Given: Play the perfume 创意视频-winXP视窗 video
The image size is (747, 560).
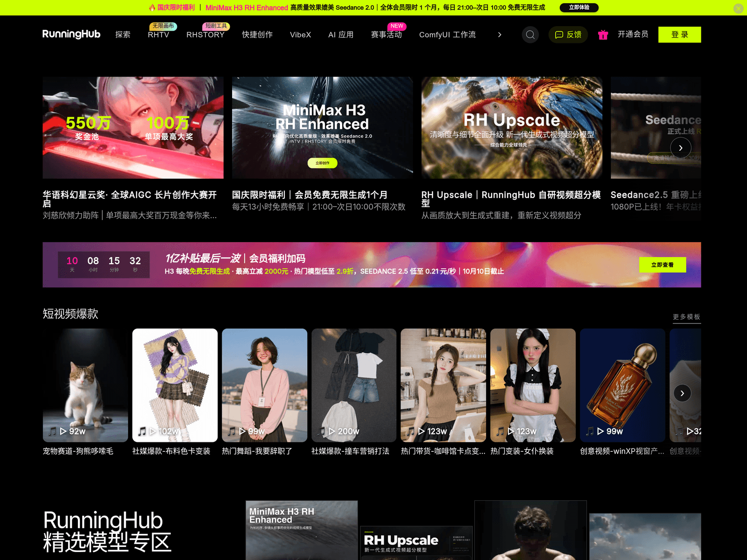Looking at the screenshot, I should (622, 385).
